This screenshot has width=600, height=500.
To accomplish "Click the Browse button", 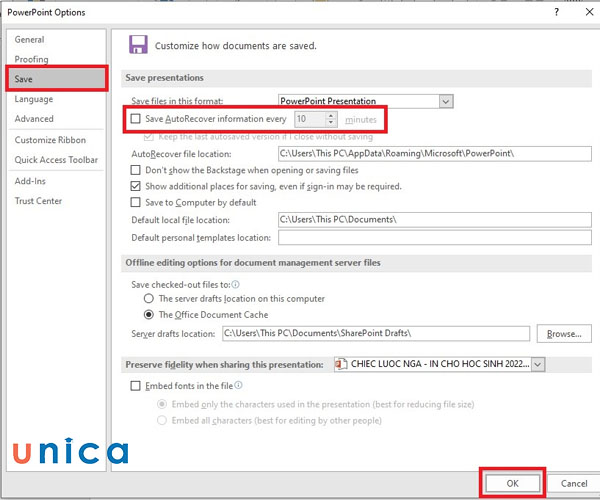I will tap(564, 334).
